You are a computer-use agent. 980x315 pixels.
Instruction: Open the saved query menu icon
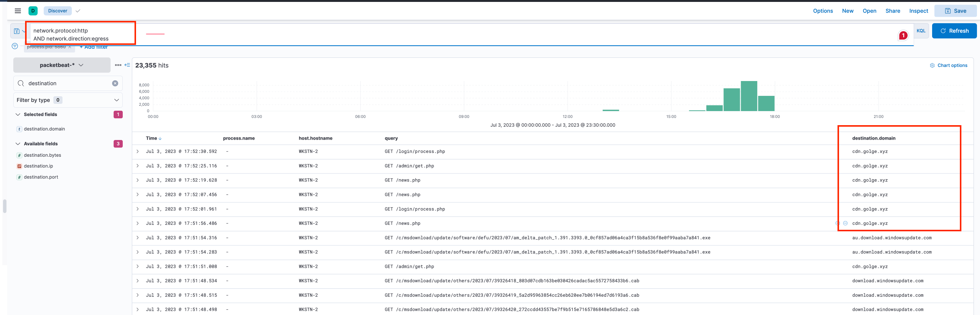point(17,31)
